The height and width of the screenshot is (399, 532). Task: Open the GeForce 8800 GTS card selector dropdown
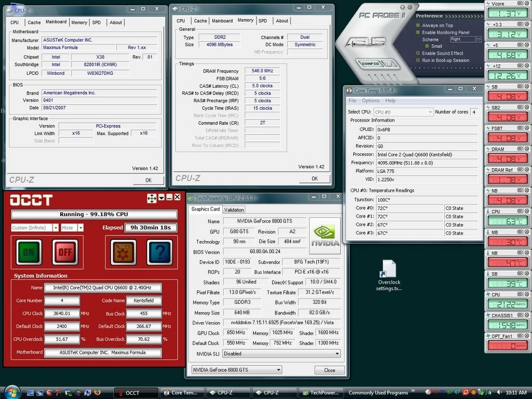237,370
